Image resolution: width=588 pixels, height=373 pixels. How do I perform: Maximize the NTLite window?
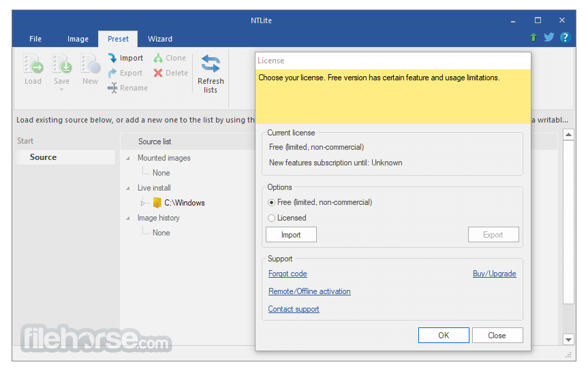[538, 20]
